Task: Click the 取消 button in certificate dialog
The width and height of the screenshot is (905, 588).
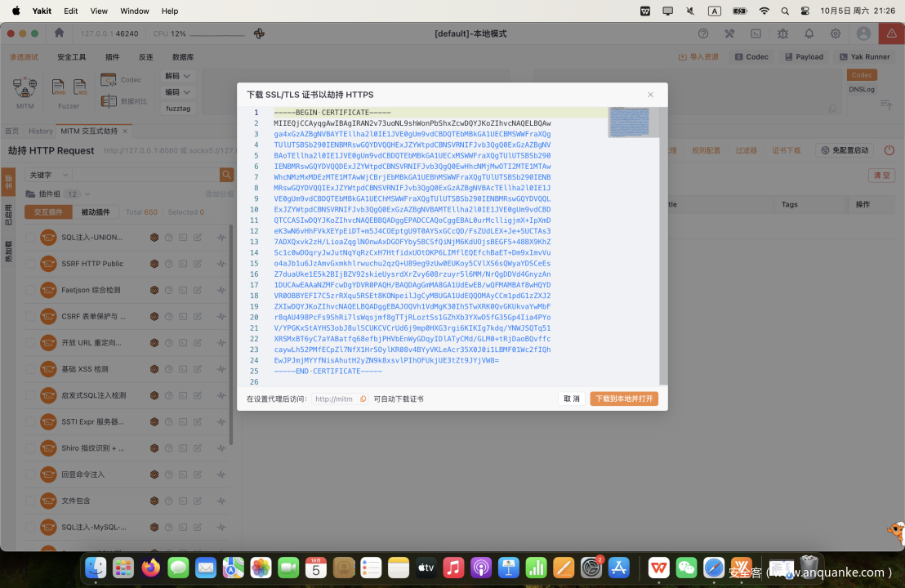Action: pyautogui.click(x=572, y=399)
